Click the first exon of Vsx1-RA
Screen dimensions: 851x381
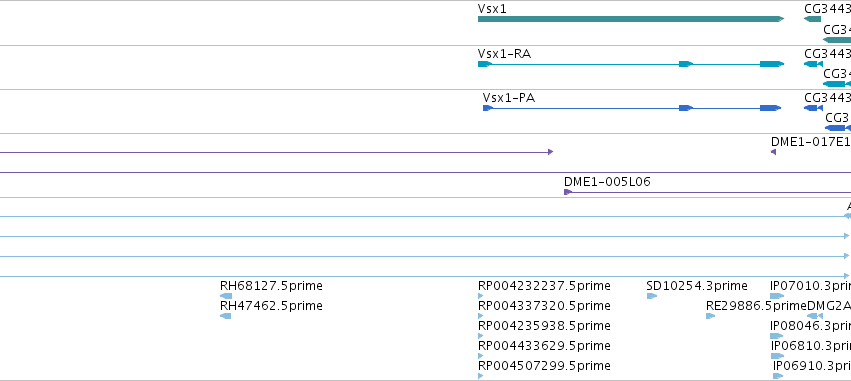click(x=485, y=64)
